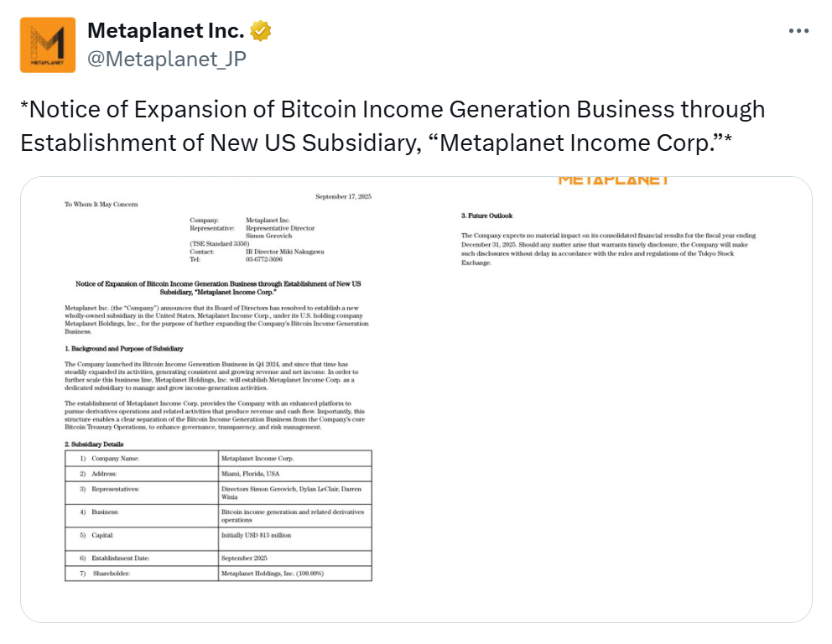
Task: Click the "Metaplanet Holdings, Inc. (100.00%)" shareholder cell
Action: coord(272,574)
